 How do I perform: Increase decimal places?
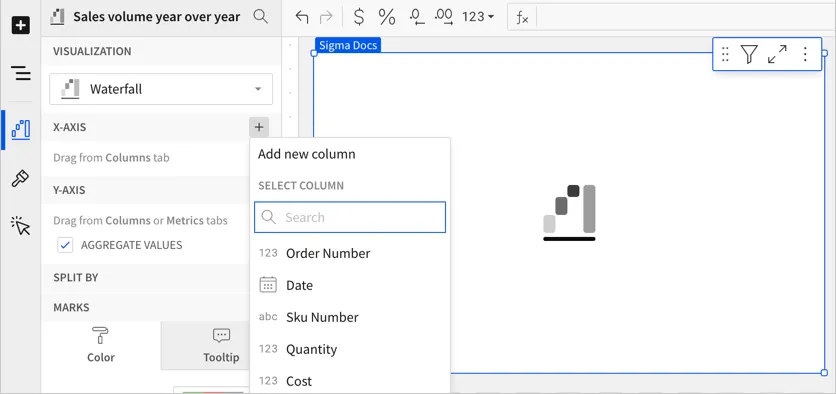(444, 17)
